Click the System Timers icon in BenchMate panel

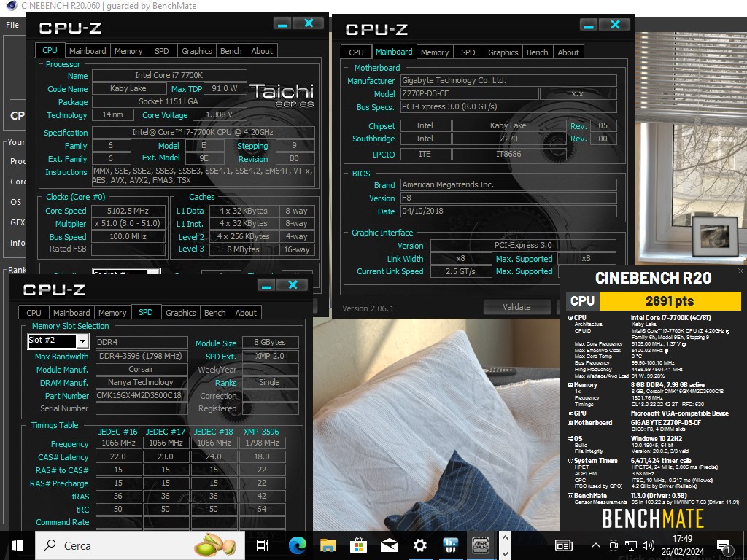[x=570, y=461]
